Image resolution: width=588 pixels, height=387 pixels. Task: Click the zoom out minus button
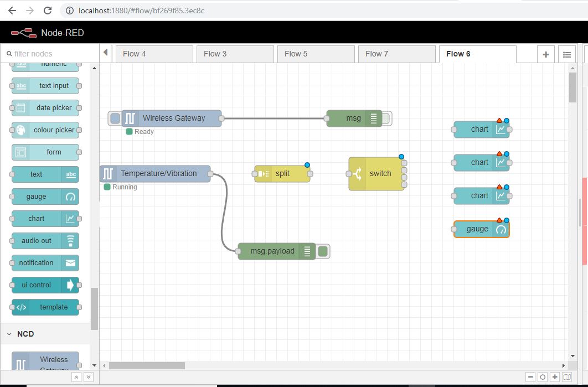(530, 377)
